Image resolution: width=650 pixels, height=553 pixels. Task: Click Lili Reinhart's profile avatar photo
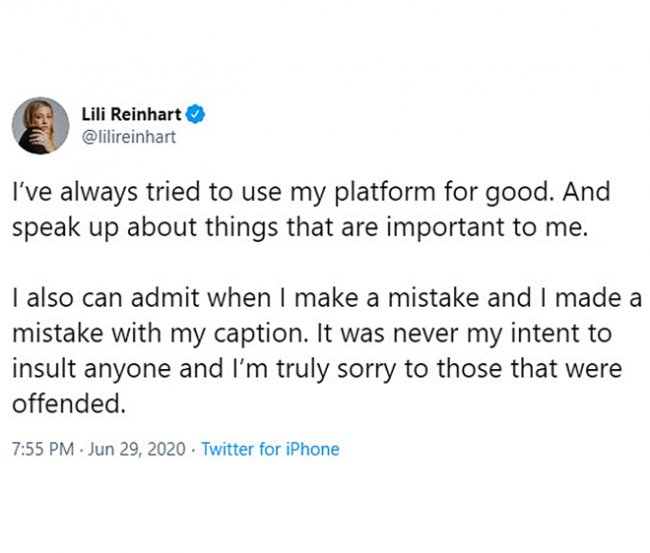40,127
